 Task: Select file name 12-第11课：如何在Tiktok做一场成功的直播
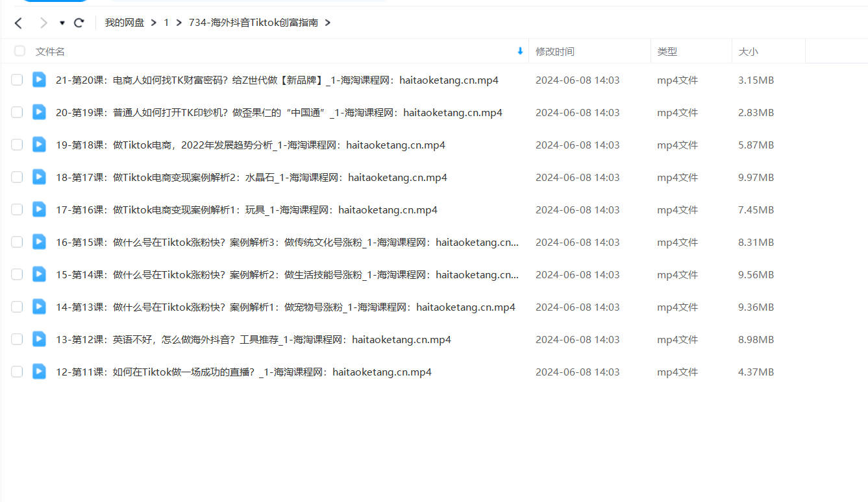pos(244,372)
